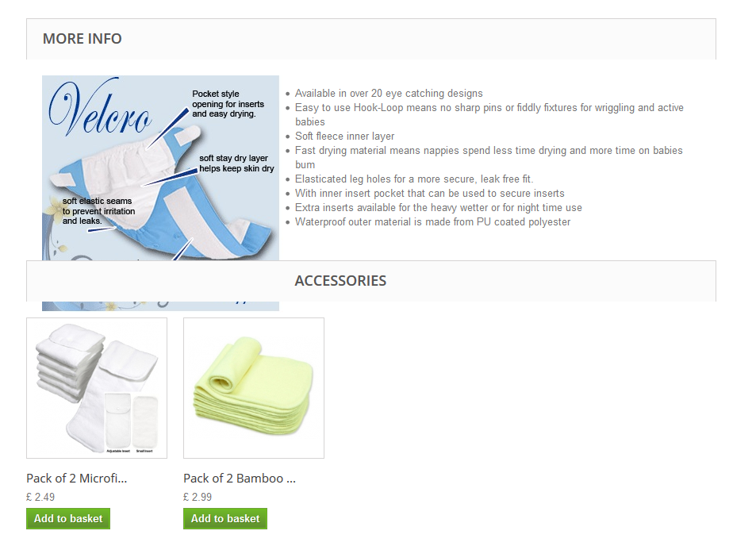Open the MORE INFO section header
756x550 pixels.
(x=371, y=39)
